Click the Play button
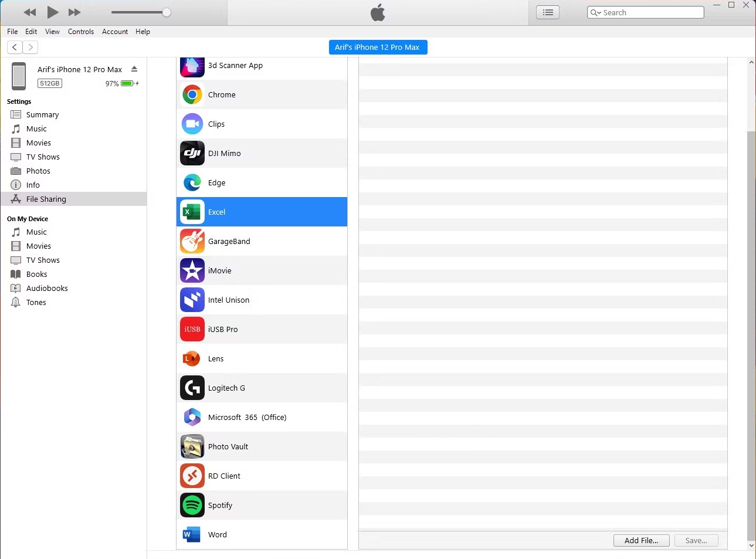756x559 pixels. (53, 12)
